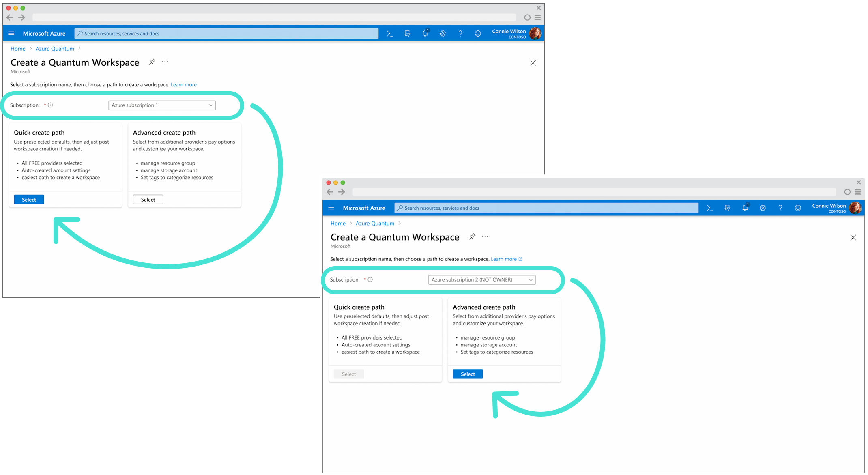This screenshot has width=868, height=475.
Task: Click notifications bell in top window
Action: 425,34
